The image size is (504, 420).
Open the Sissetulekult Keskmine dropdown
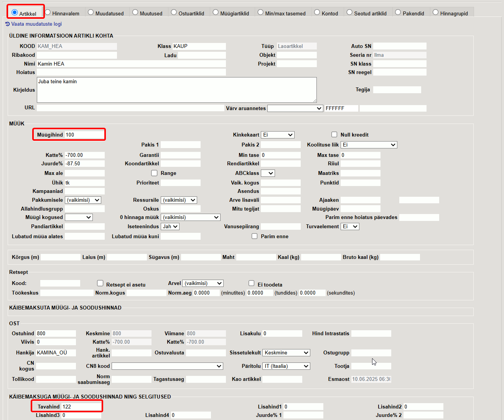click(286, 352)
